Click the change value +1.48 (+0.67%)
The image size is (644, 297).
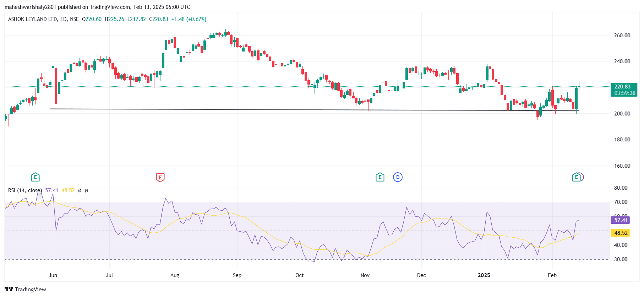[189, 19]
